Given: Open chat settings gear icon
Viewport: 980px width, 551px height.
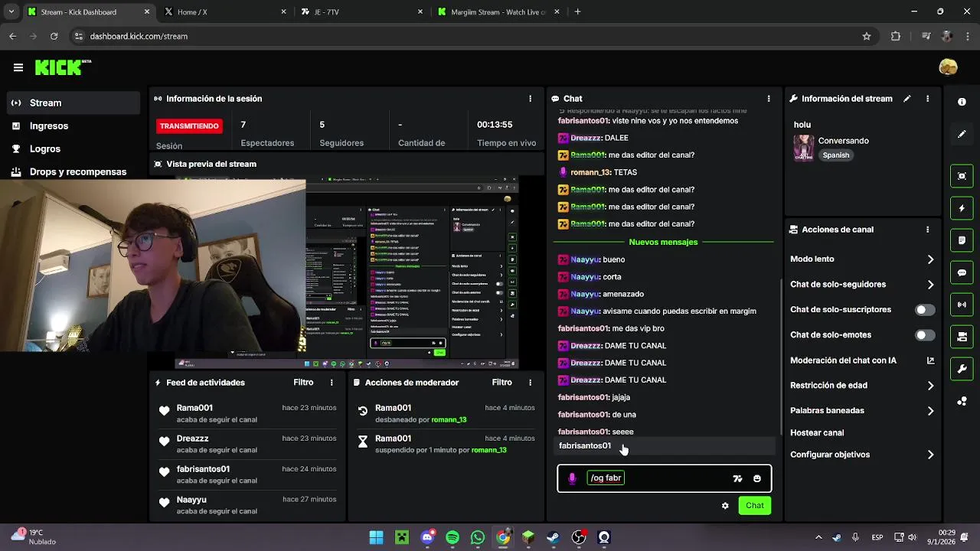Looking at the screenshot, I should pos(725,506).
